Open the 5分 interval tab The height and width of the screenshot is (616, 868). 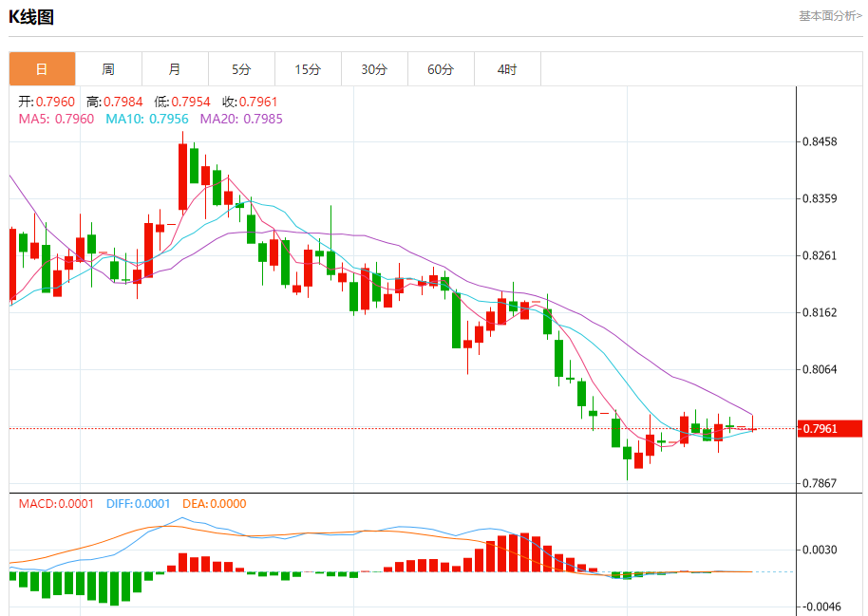[241, 69]
